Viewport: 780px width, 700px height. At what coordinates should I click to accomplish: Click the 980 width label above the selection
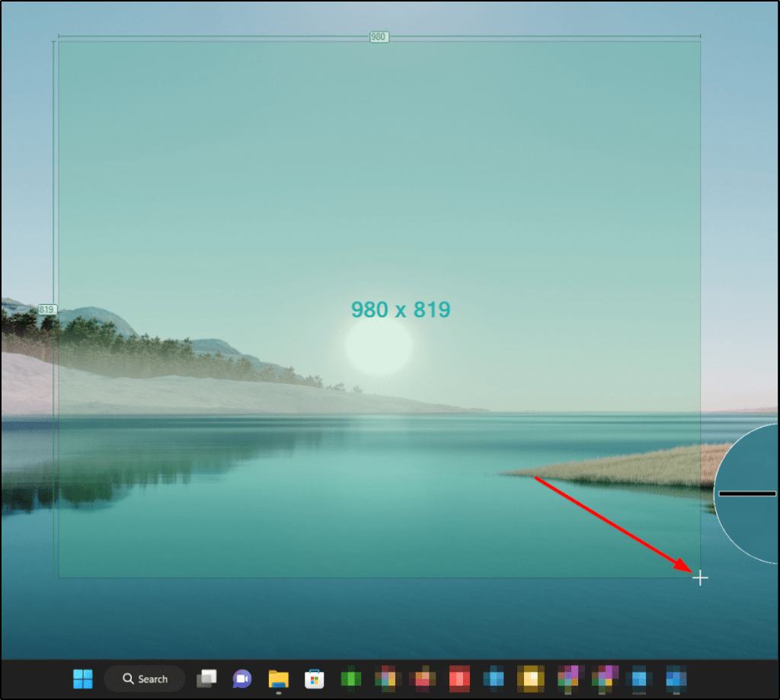tap(379, 37)
